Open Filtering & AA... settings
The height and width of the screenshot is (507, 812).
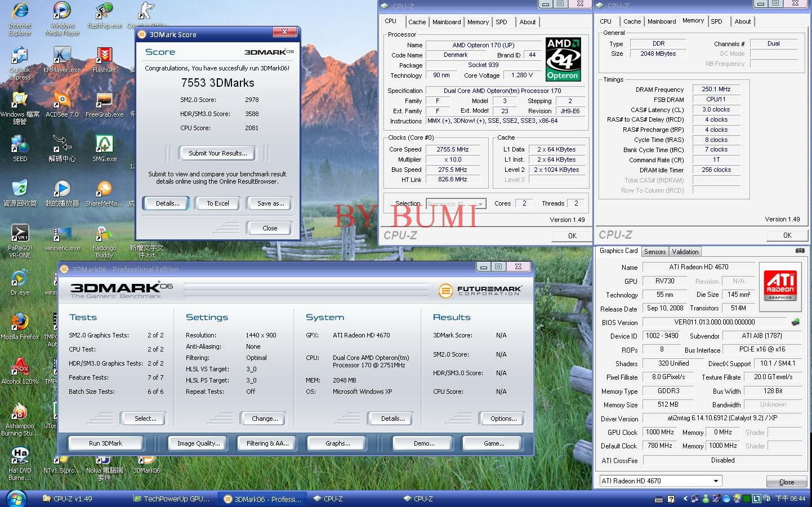click(x=267, y=443)
